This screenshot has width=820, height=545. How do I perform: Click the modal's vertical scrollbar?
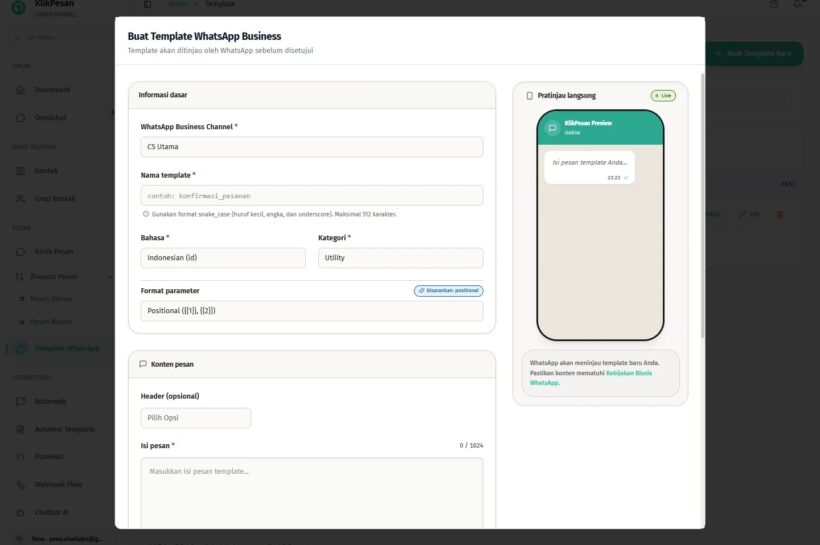702,200
